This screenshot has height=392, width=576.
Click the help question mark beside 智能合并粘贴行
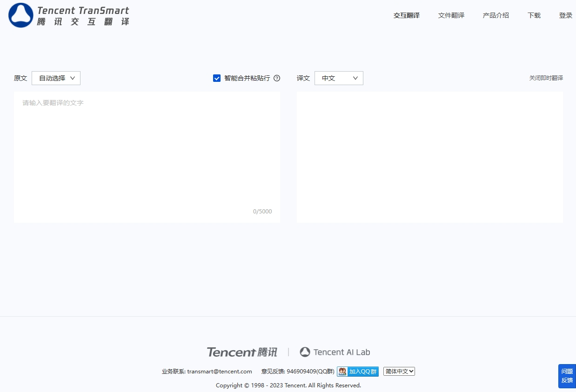pos(277,78)
